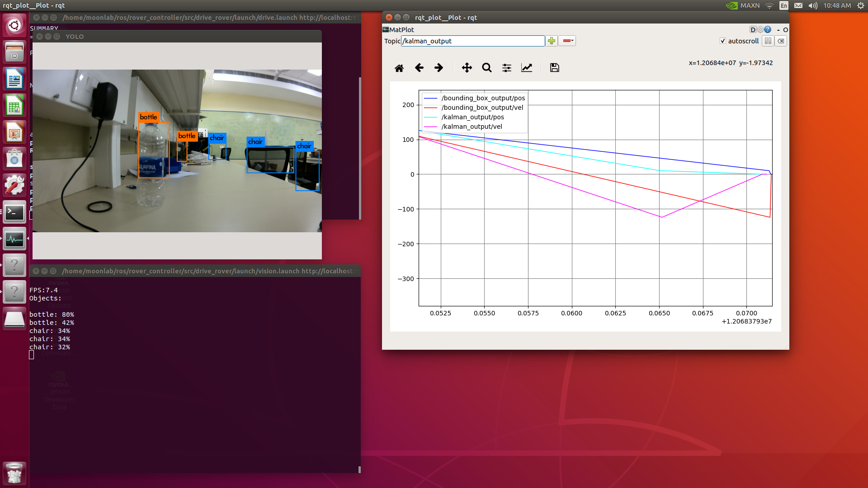Clear the plot data

pos(781,41)
